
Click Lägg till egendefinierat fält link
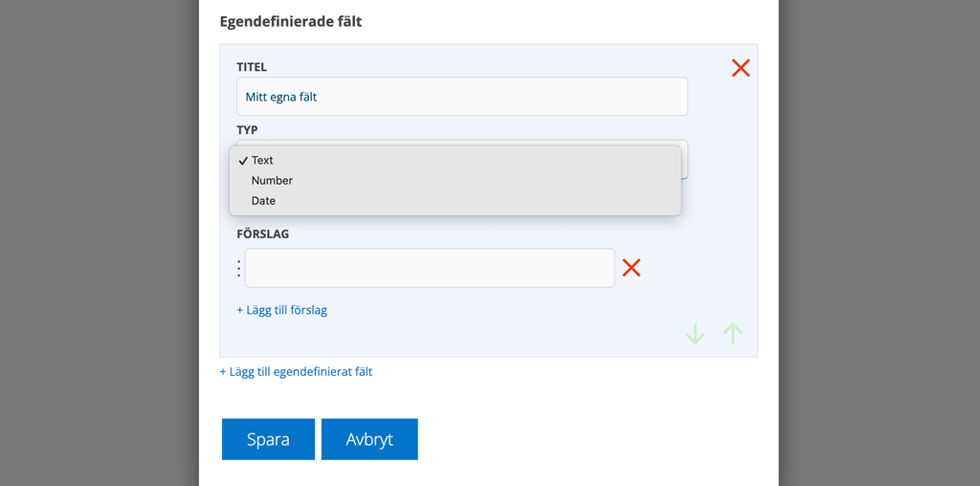pyautogui.click(x=296, y=372)
